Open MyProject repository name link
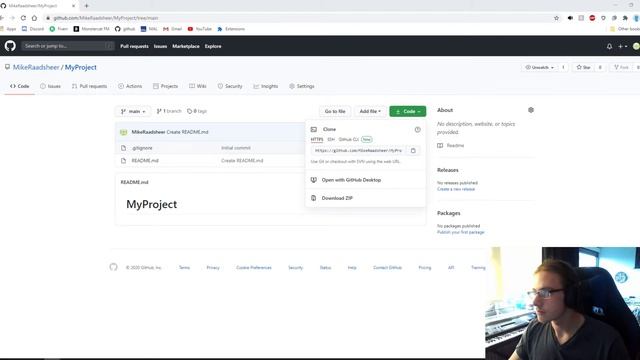 point(81,67)
